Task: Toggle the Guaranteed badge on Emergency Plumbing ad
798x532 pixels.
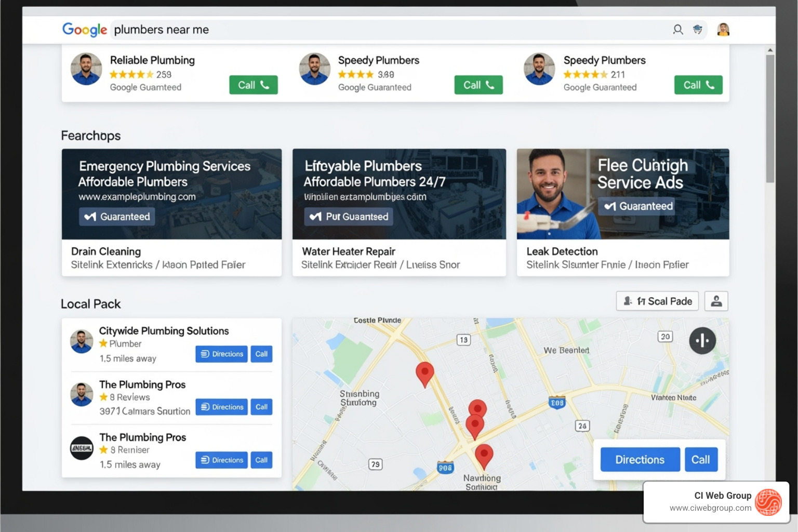Action: (x=116, y=216)
